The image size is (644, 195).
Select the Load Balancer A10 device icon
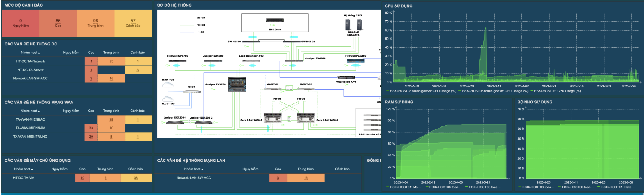[251, 61]
